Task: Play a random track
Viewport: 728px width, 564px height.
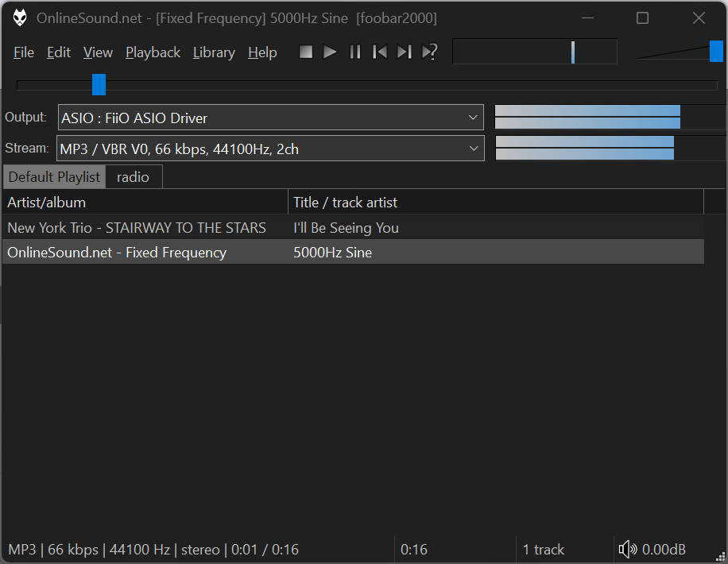Action: coord(429,52)
